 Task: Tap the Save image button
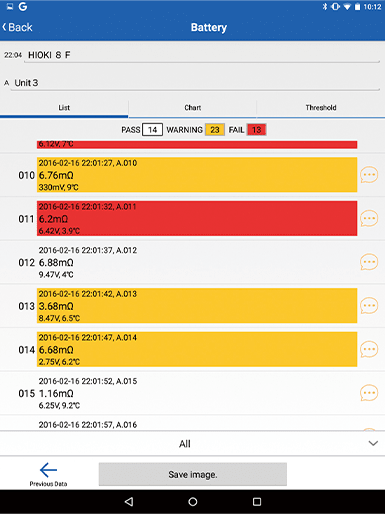[x=193, y=474]
